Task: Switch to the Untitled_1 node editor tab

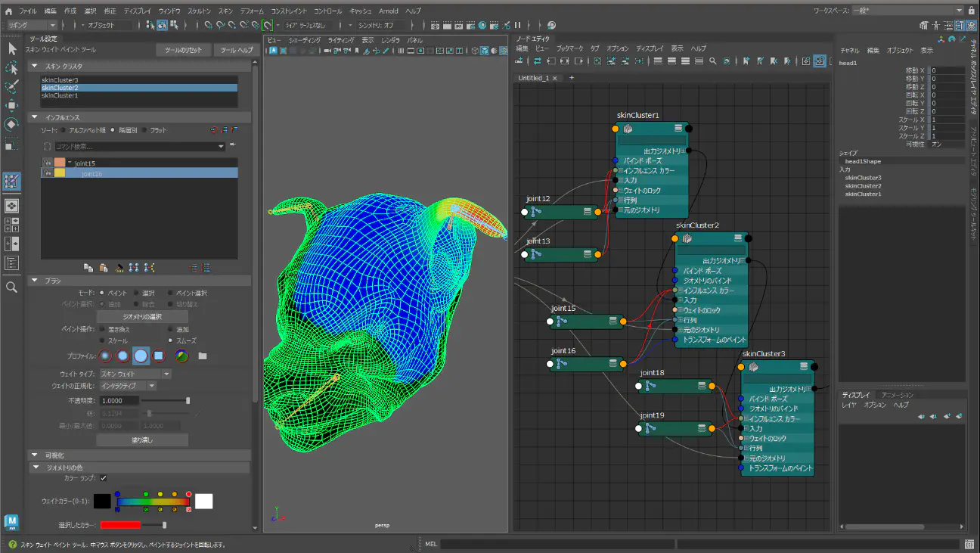Action: coord(533,78)
